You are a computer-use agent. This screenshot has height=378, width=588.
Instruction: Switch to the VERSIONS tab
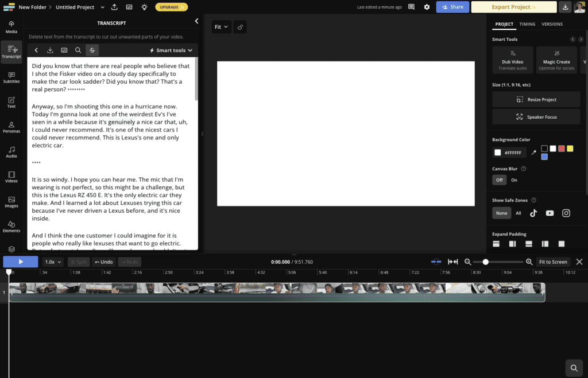[552, 24]
